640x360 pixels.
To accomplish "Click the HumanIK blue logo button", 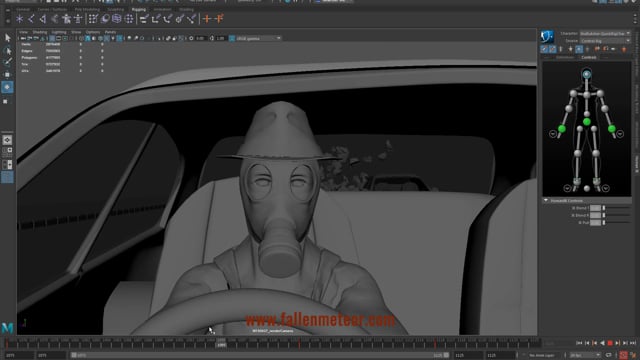I will pos(547,37).
